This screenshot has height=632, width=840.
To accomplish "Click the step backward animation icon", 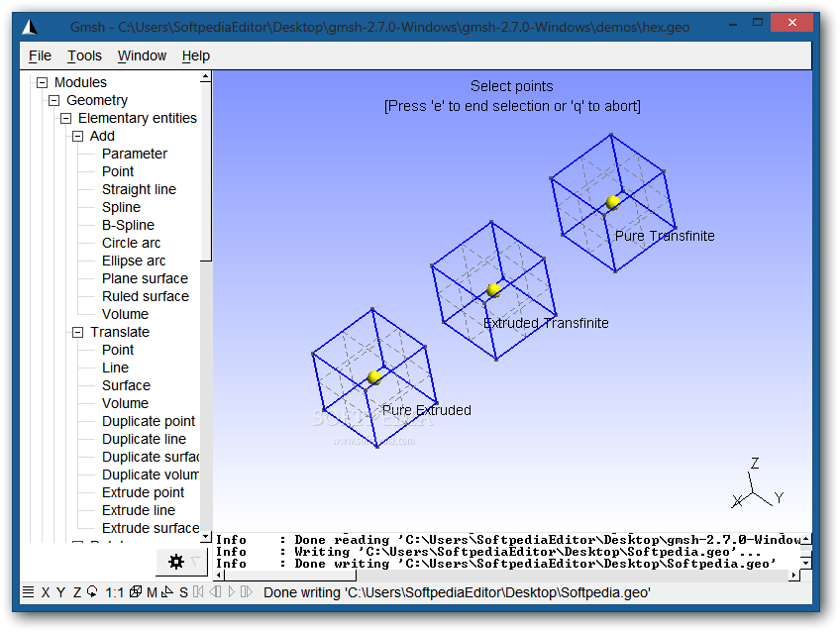I will (215, 591).
